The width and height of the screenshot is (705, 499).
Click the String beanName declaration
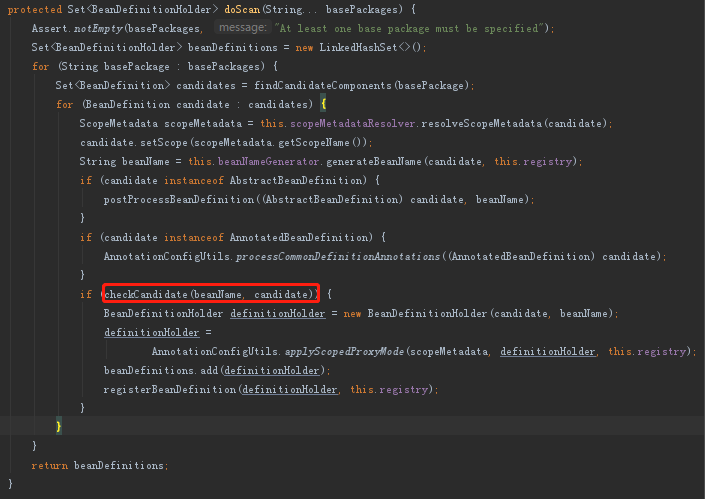125,161
